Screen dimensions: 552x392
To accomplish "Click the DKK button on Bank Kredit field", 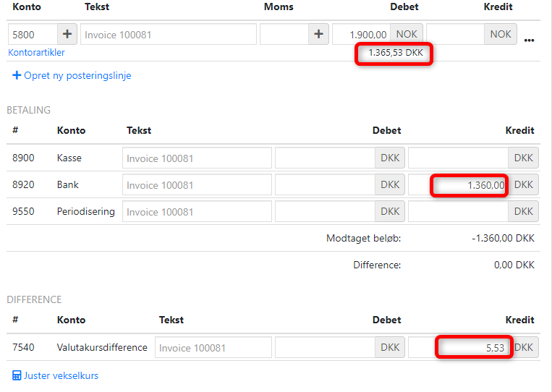I will click(523, 184).
